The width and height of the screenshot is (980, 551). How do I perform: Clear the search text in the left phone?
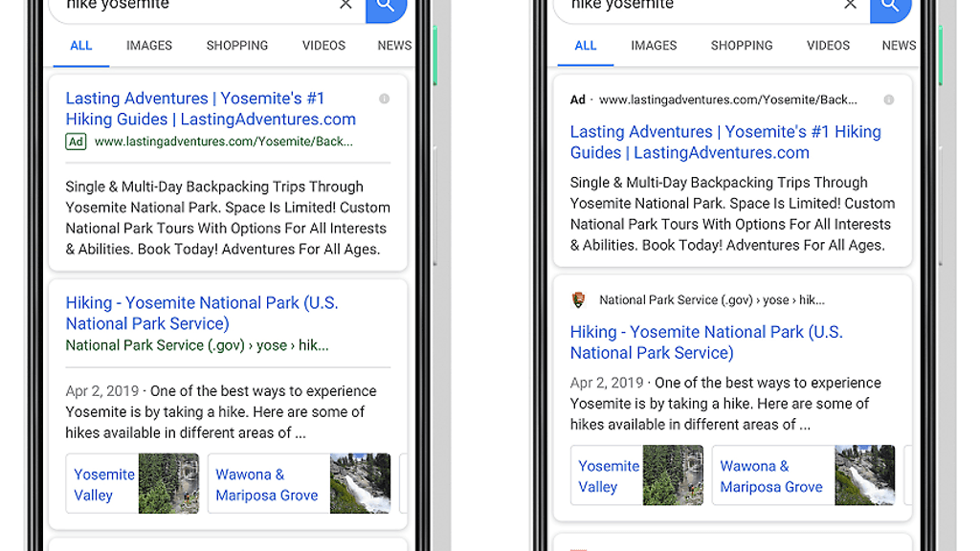click(345, 5)
